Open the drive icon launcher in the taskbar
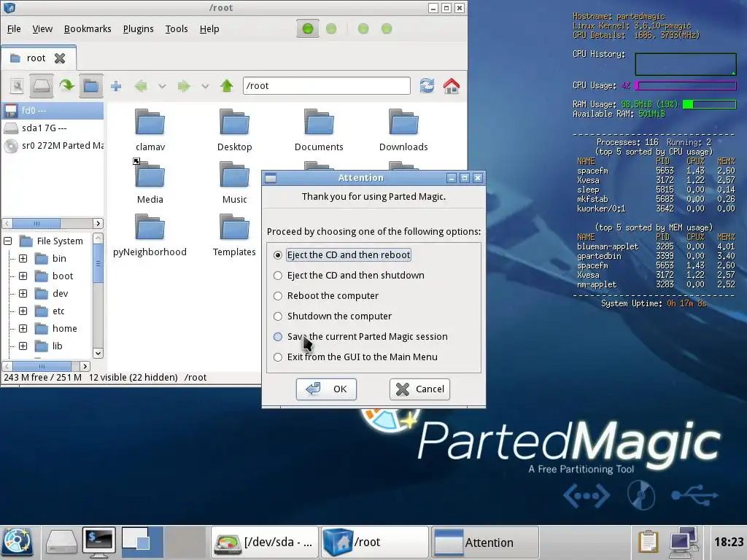This screenshot has width=747, height=560. 61,542
